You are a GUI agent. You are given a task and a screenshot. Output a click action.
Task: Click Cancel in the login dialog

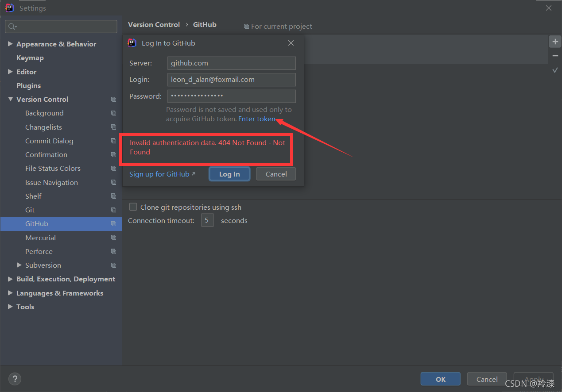(x=276, y=174)
